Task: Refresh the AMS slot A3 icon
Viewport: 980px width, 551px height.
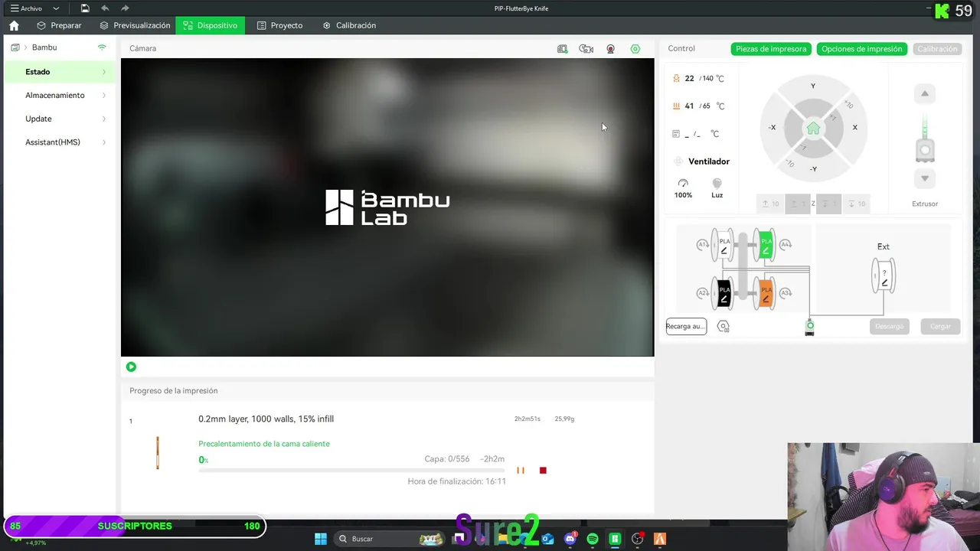Action: click(786, 294)
